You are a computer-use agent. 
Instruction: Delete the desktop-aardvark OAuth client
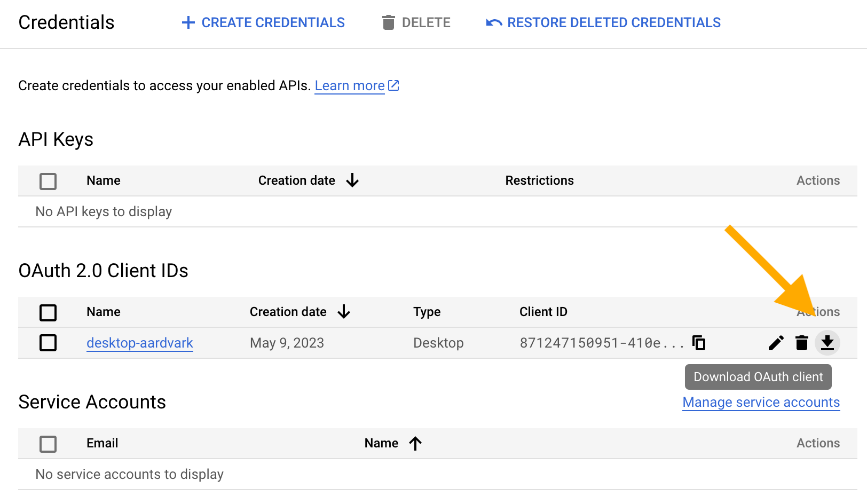point(802,343)
